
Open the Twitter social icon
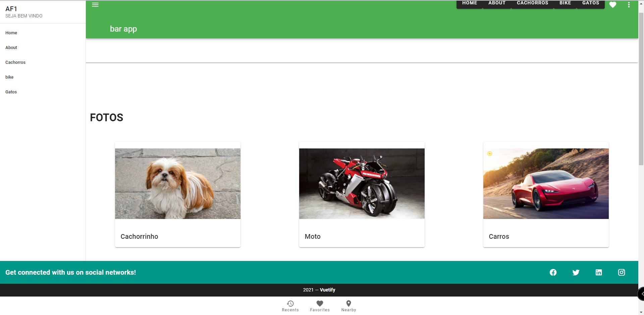[576, 272]
